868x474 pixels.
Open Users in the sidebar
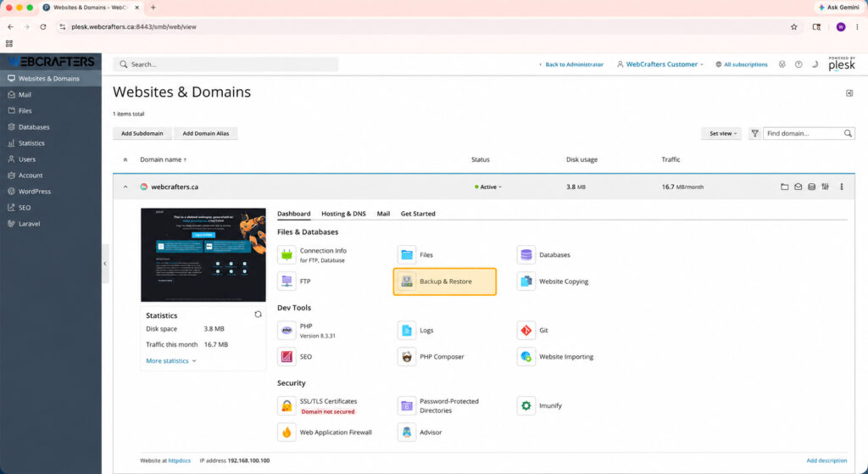[x=51, y=159]
